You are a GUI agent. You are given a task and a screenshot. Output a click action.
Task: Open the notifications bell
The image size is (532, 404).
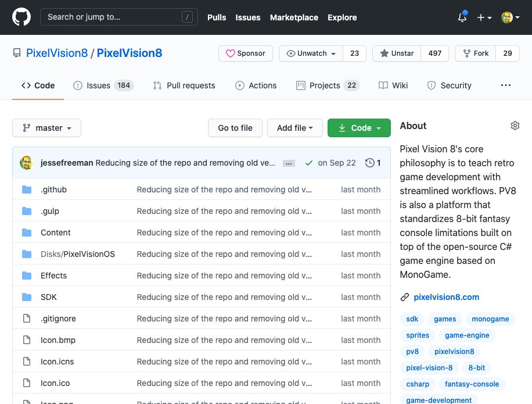point(462,17)
